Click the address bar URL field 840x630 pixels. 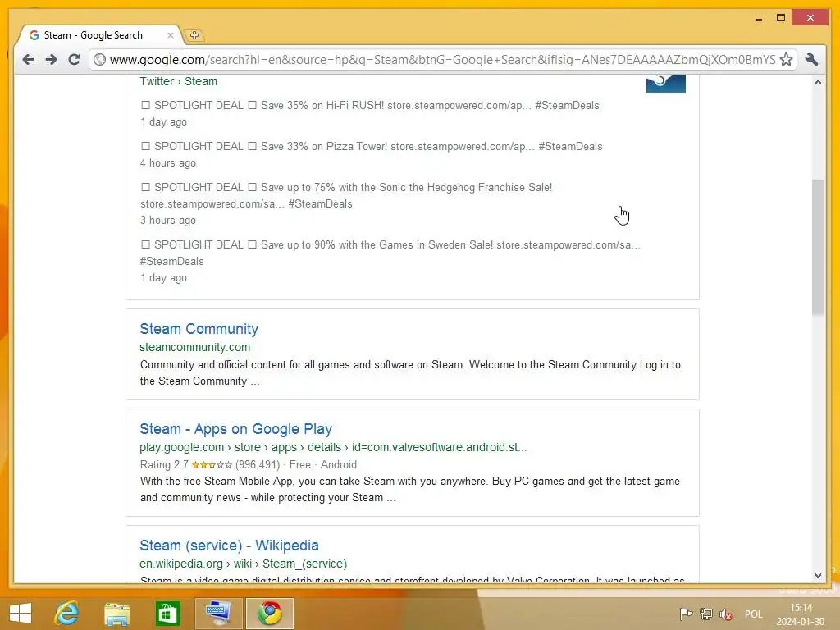pos(442,59)
